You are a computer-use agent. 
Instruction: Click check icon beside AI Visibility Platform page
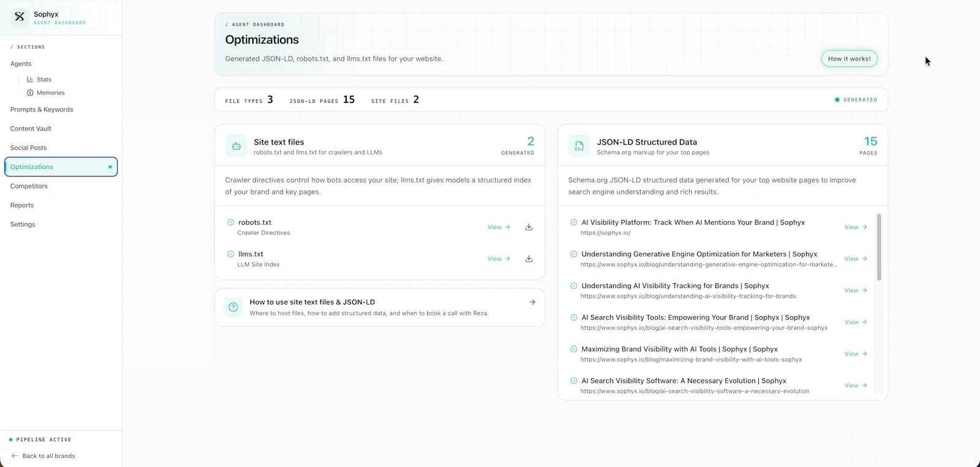coord(574,222)
